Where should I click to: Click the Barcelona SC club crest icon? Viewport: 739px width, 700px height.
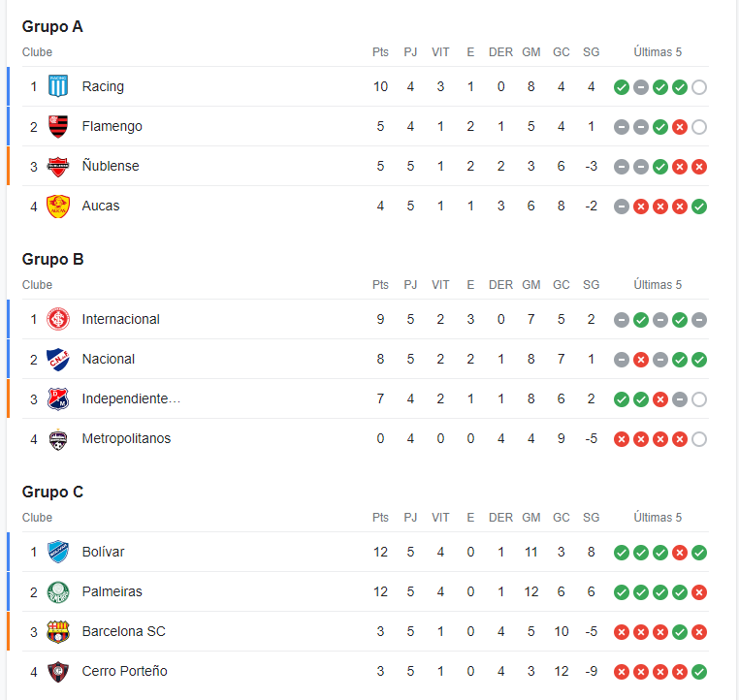(58, 632)
